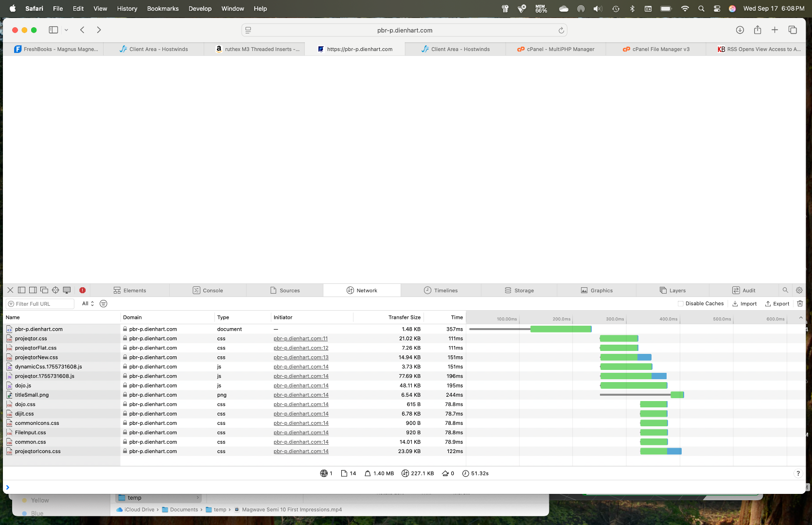Expand the sidebar options chevron dropdown
812x525 pixels.
click(67, 30)
